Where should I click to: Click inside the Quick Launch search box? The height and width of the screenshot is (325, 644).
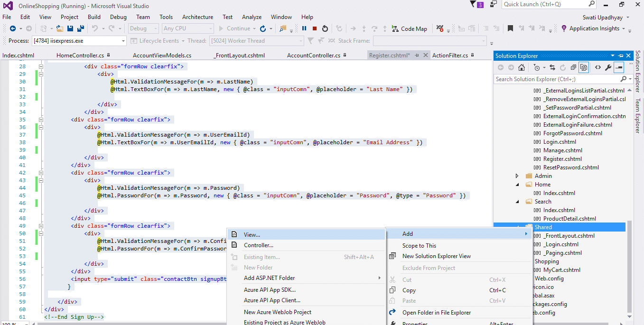[x=546, y=4]
